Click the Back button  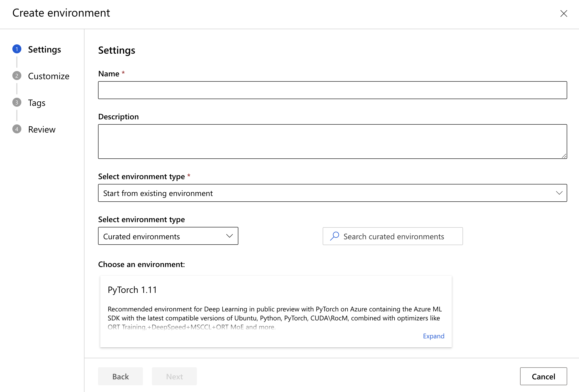(x=120, y=377)
